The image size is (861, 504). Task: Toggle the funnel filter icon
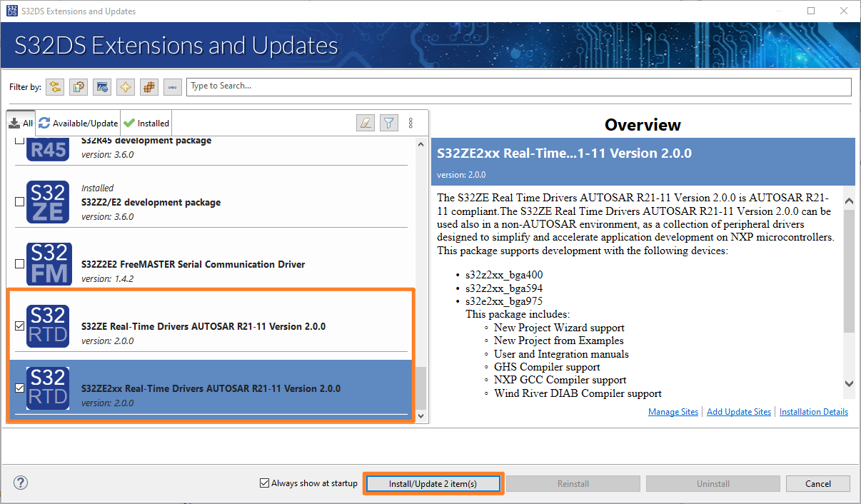[x=388, y=123]
